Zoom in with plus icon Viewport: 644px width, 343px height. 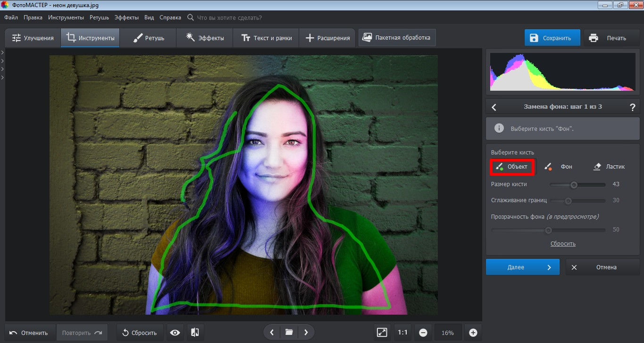pos(473,333)
